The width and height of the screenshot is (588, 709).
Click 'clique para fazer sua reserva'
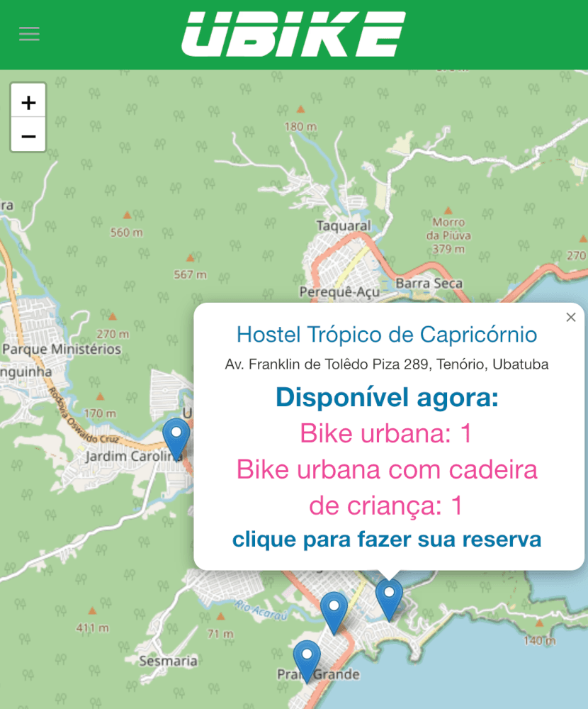[386, 540]
